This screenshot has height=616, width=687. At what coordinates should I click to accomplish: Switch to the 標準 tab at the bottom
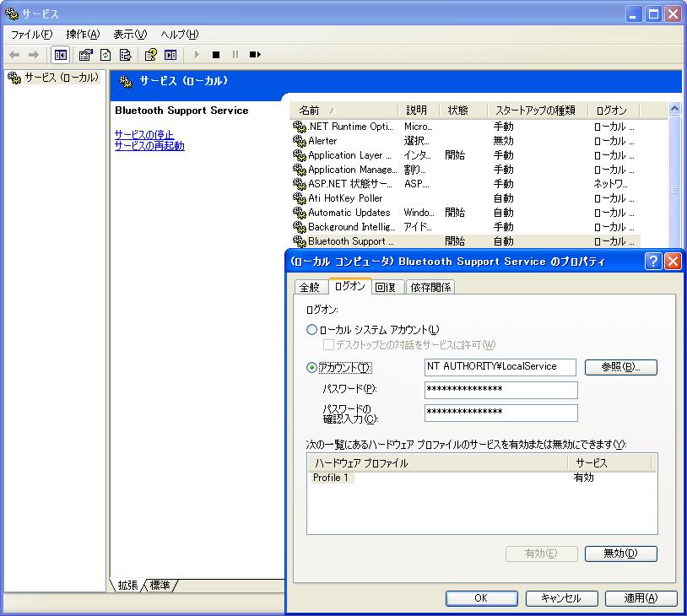(160, 586)
